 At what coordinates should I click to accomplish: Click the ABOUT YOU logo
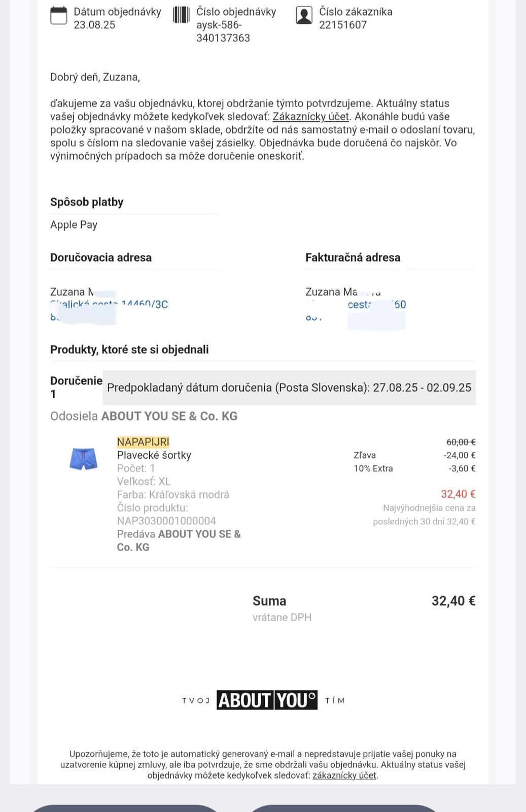pos(267,700)
